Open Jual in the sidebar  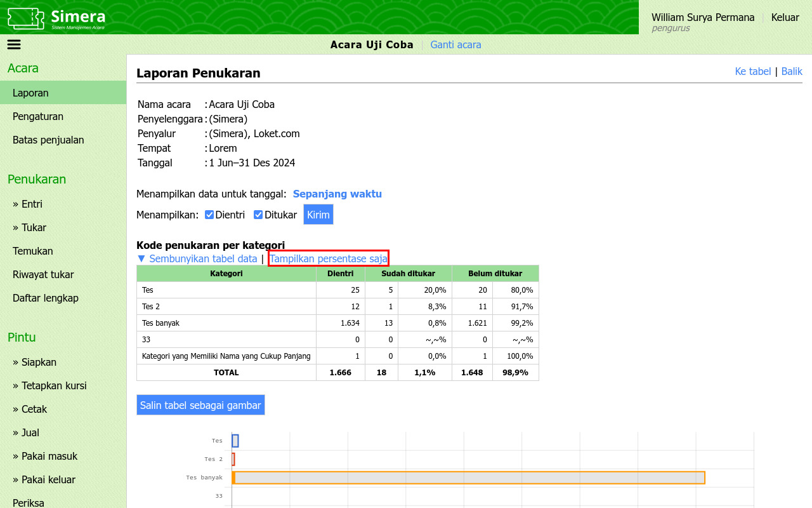point(63,432)
